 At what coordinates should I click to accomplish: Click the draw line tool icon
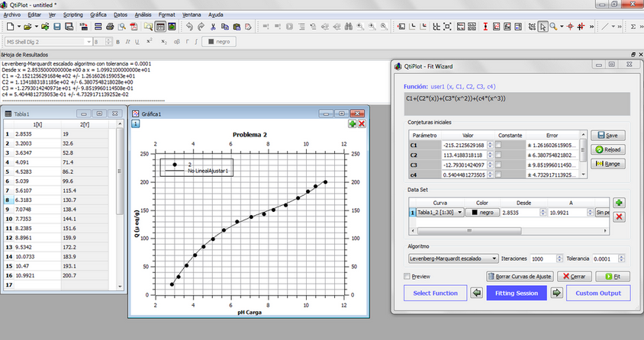pyautogui.click(x=605, y=27)
